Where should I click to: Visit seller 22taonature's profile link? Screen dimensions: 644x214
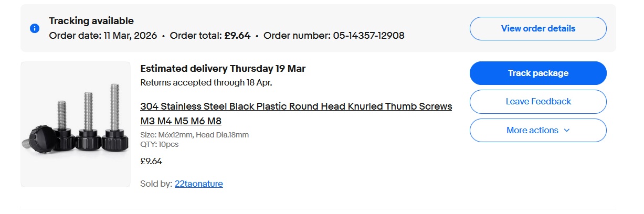pyautogui.click(x=198, y=184)
